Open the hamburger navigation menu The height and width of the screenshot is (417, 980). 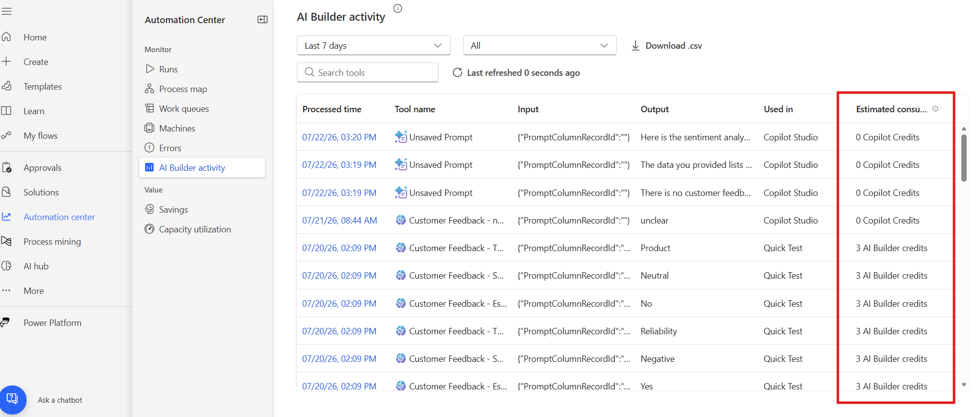point(7,11)
